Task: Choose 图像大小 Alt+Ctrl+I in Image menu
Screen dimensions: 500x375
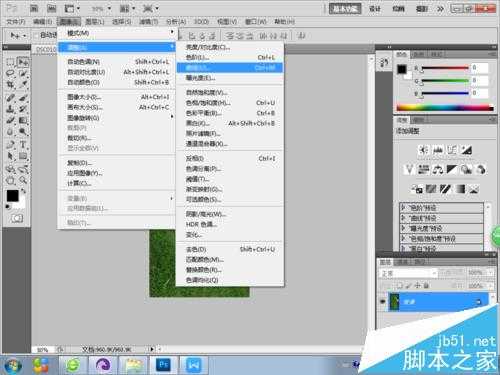Action: pos(116,97)
